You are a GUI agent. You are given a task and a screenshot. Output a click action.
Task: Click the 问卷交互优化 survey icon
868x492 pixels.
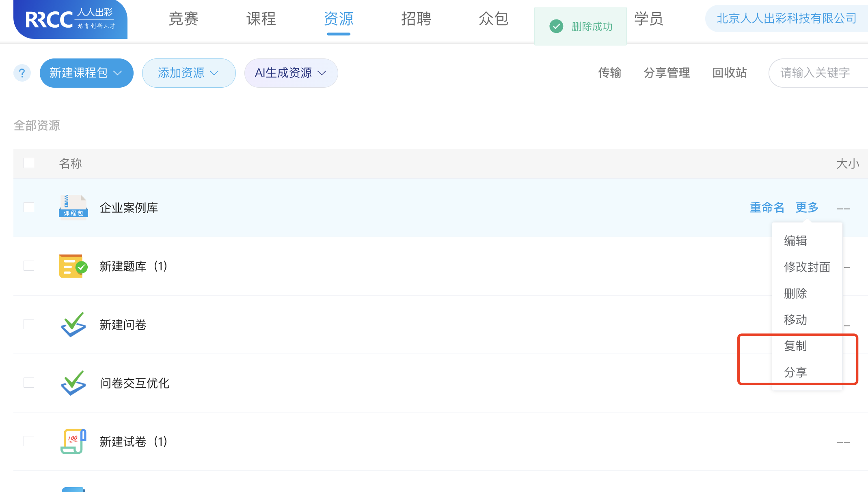(73, 383)
